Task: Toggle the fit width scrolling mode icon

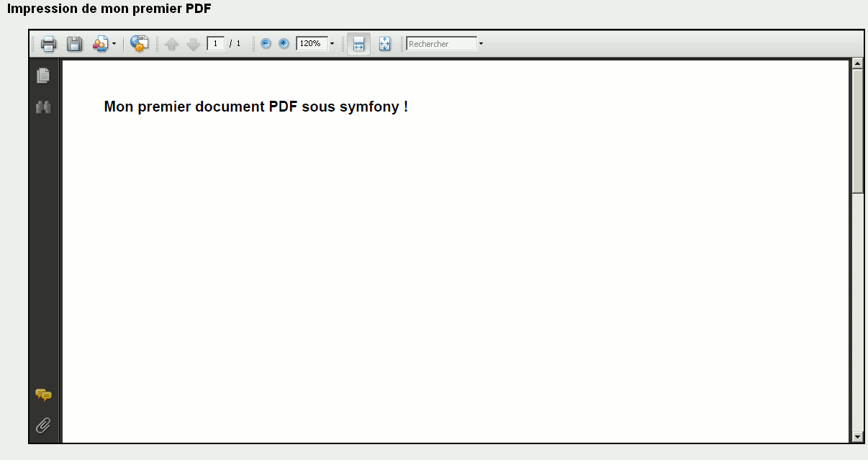Action: pos(358,44)
